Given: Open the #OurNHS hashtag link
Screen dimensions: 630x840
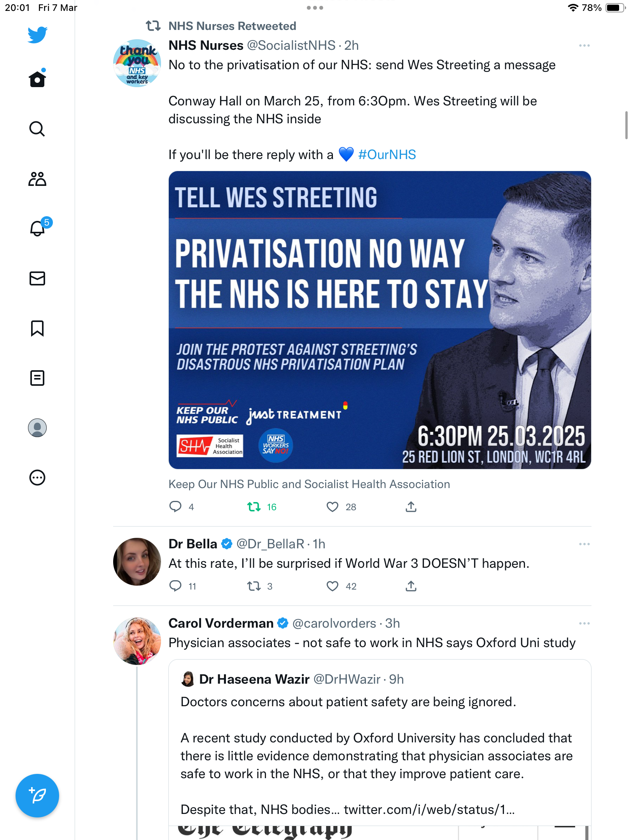Looking at the screenshot, I should point(387,155).
